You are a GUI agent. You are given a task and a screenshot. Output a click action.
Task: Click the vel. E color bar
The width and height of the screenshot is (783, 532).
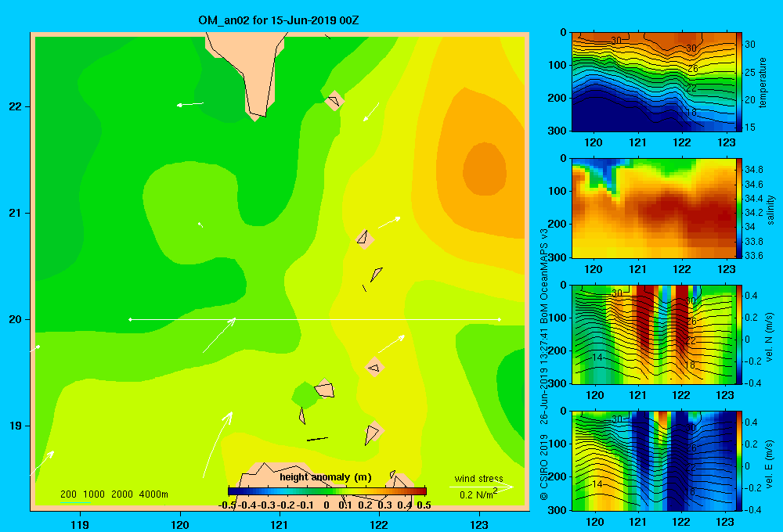tap(739, 461)
